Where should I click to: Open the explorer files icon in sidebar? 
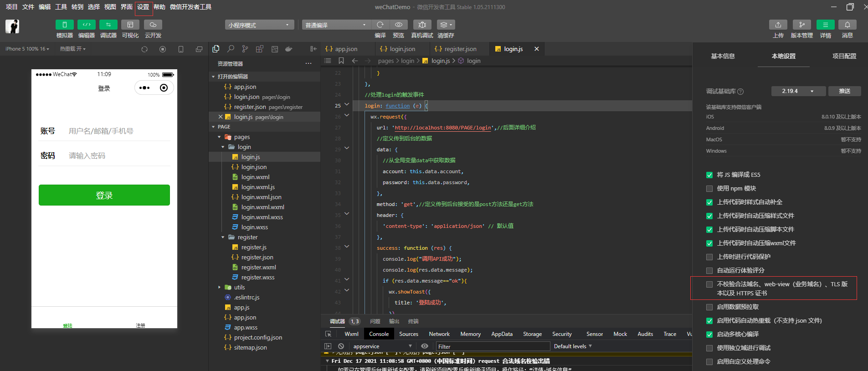tap(216, 49)
